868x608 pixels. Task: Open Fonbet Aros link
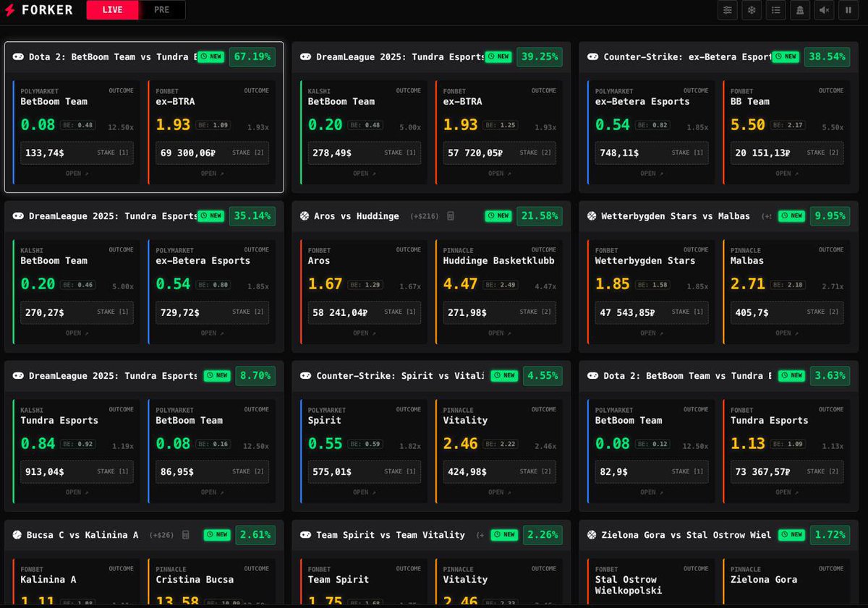pos(364,333)
